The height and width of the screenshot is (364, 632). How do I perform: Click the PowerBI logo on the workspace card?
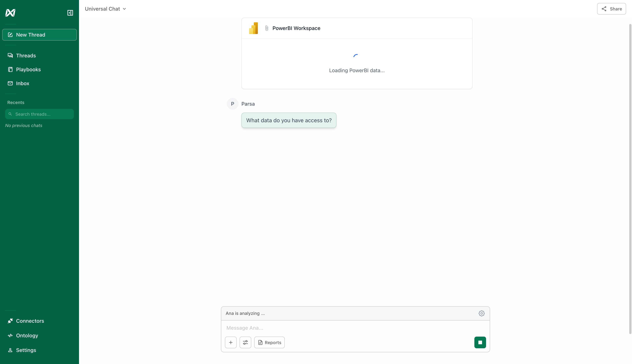(x=253, y=28)
